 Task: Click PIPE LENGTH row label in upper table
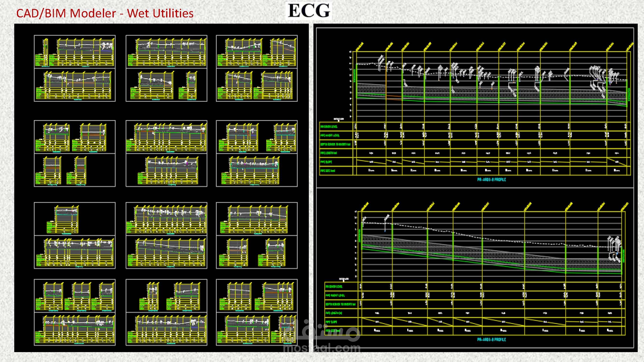(328, 153)
